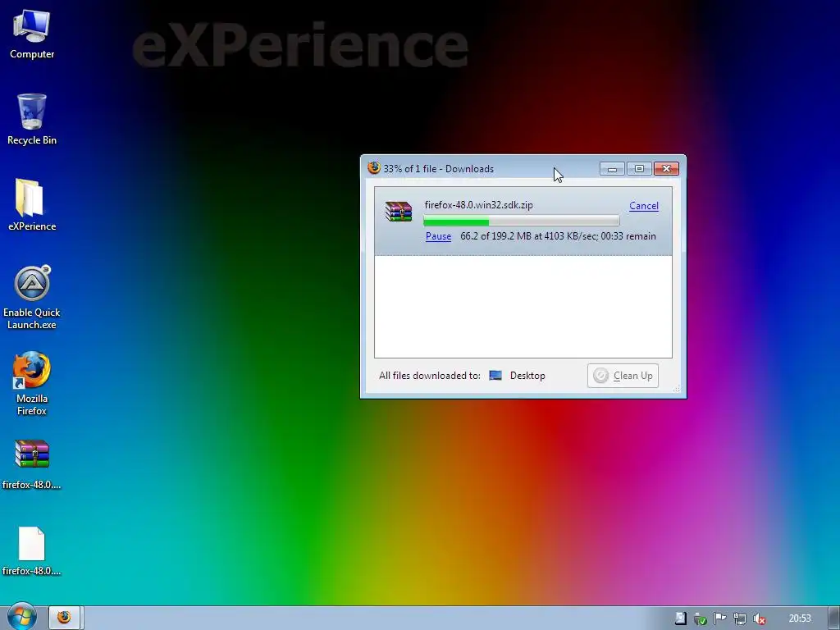Select the eXPerience folder on desktop

32,205
